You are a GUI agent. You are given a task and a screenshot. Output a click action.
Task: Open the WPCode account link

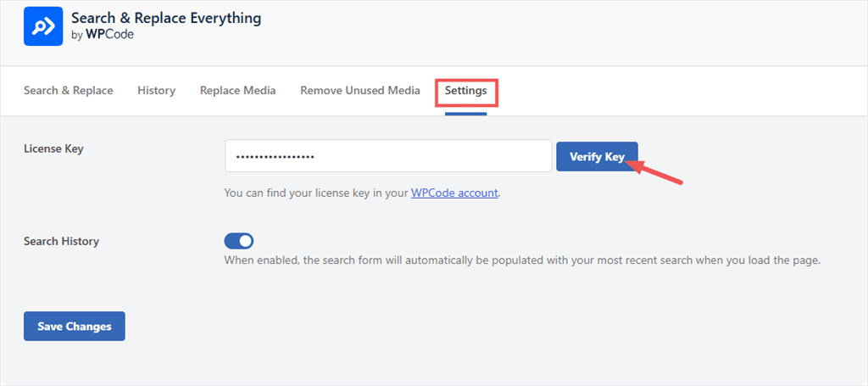coord(454,193)
